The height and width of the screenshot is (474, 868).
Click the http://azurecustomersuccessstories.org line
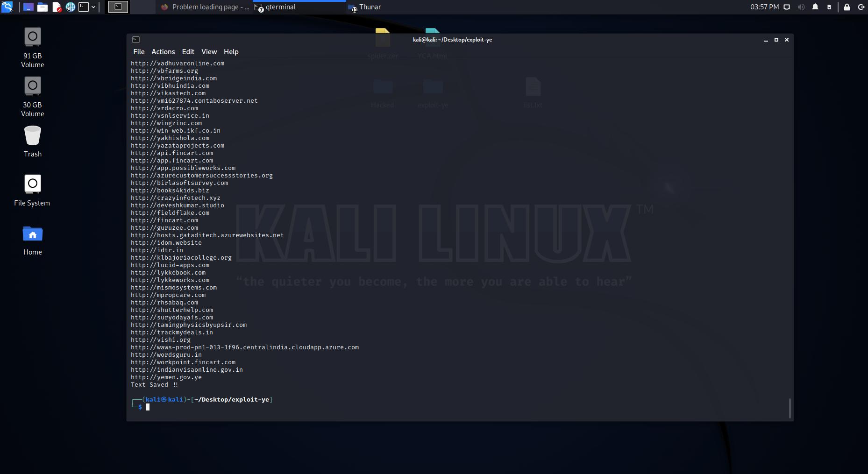coord(202,176)
